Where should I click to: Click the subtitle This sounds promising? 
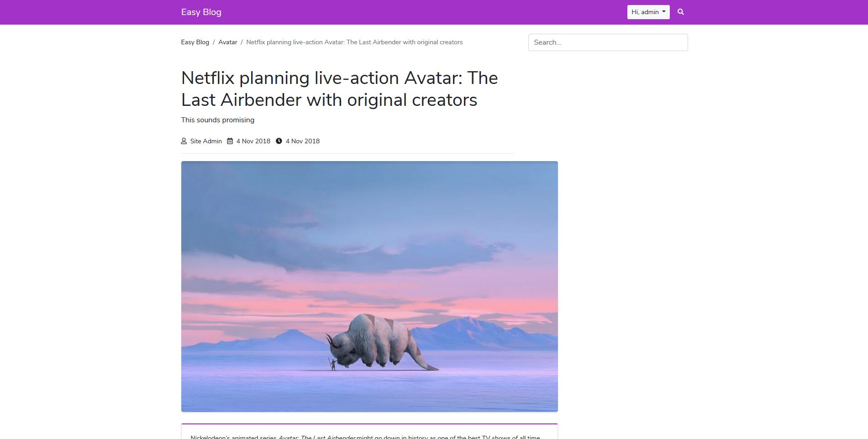click(x=218, y=120)
